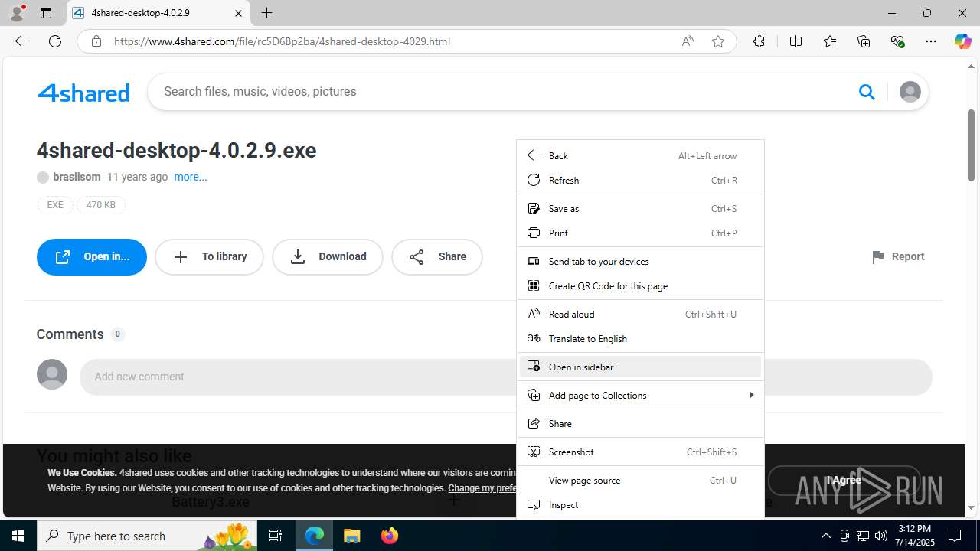Close the 4shared-desktop-4.0.2.9 tab
Screen dimensions: 980x551
[238, 13]
